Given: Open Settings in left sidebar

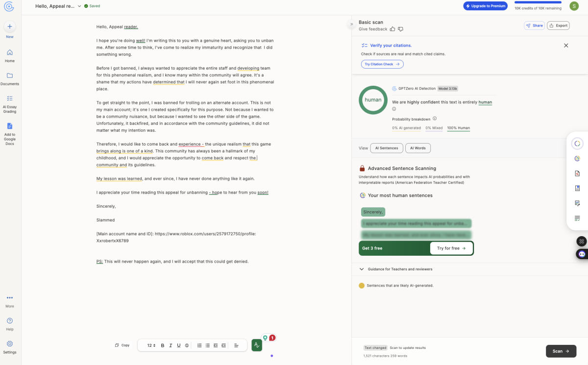Looking at the screenshot, I should tap(10, 344).
